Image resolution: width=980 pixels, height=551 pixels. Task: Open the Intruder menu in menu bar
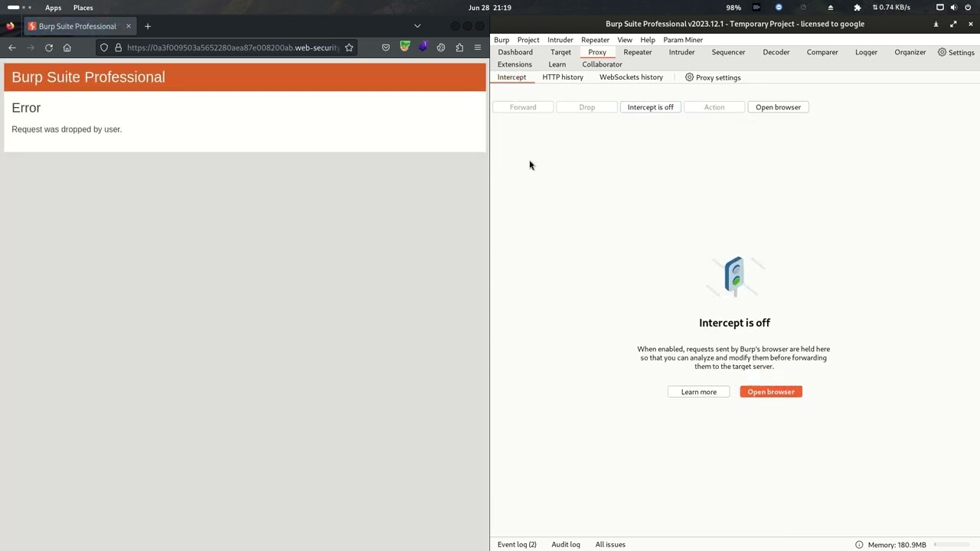click(560, 40)
